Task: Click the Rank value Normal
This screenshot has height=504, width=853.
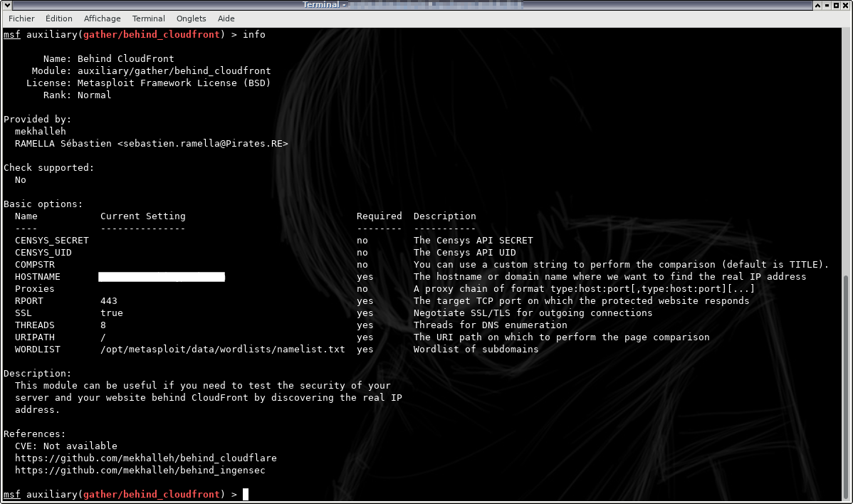Action: pos(94,95)
